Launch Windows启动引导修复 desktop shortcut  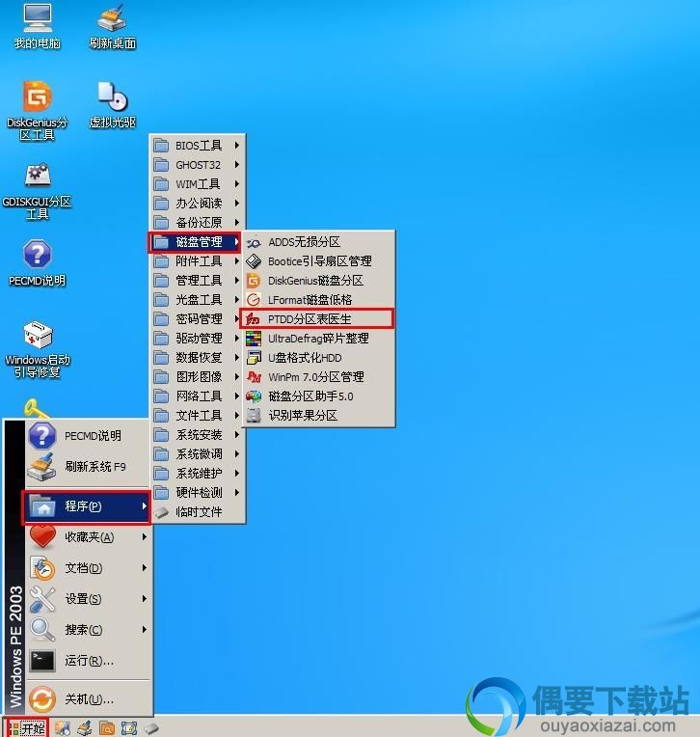click(x=37, y=350)
